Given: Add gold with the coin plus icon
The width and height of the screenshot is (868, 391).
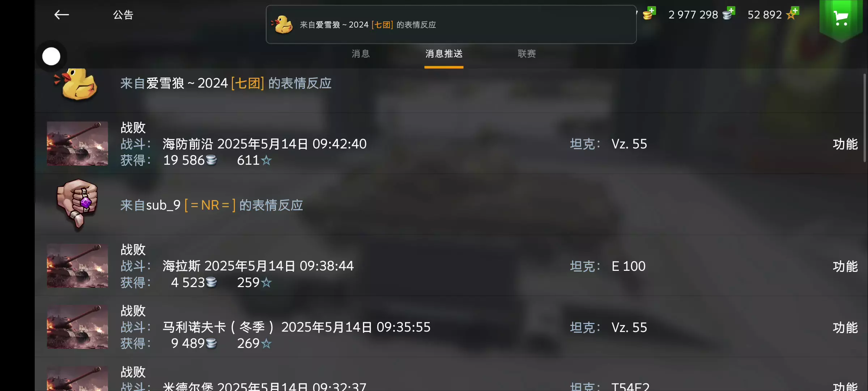Looking at the screenshot, I should 650,13.
